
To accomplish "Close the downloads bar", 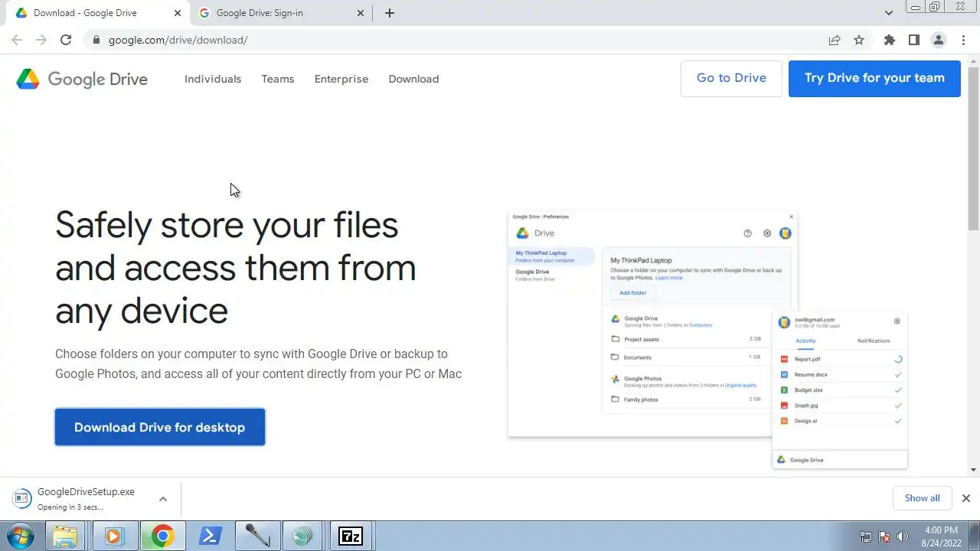I will pyautogui.click(x=965, y=498).
